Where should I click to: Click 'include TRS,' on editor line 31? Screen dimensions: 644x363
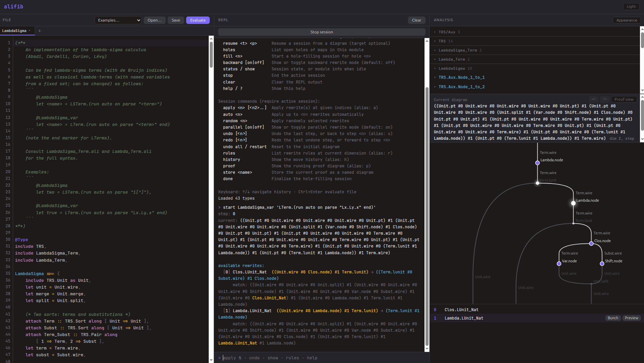pyautogui.click(x=30, y=246)
